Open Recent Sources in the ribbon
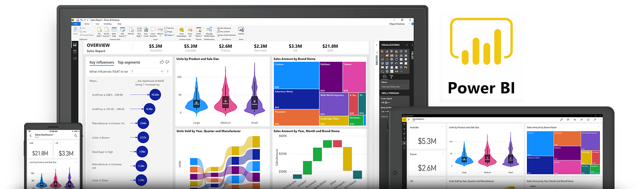The height and width of the screenshot is (189, 644). tap(107, 32)
